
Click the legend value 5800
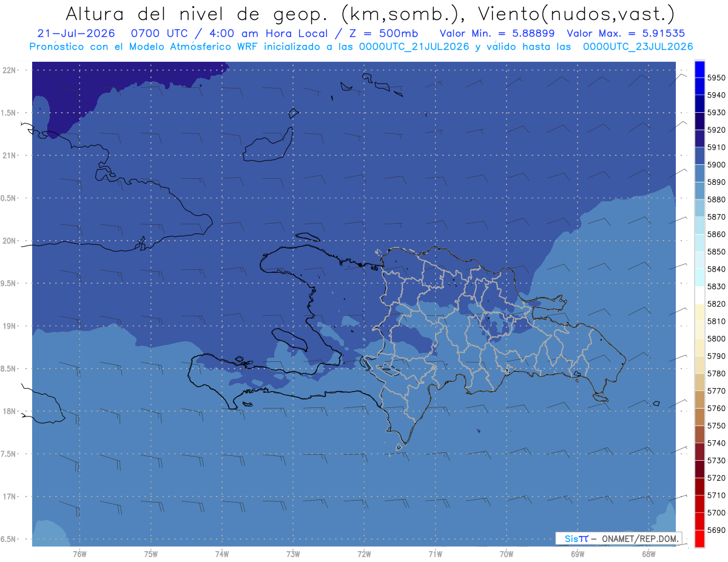(716, 338)
